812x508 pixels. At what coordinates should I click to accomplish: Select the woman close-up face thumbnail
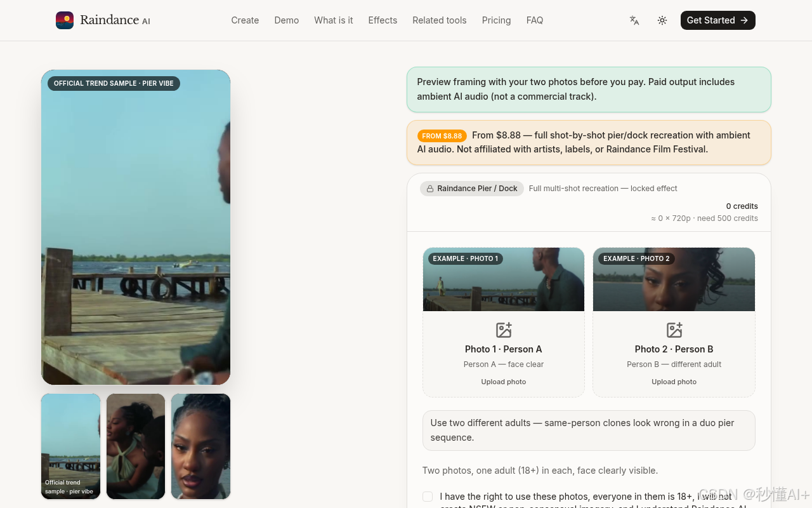pos(200,446)
